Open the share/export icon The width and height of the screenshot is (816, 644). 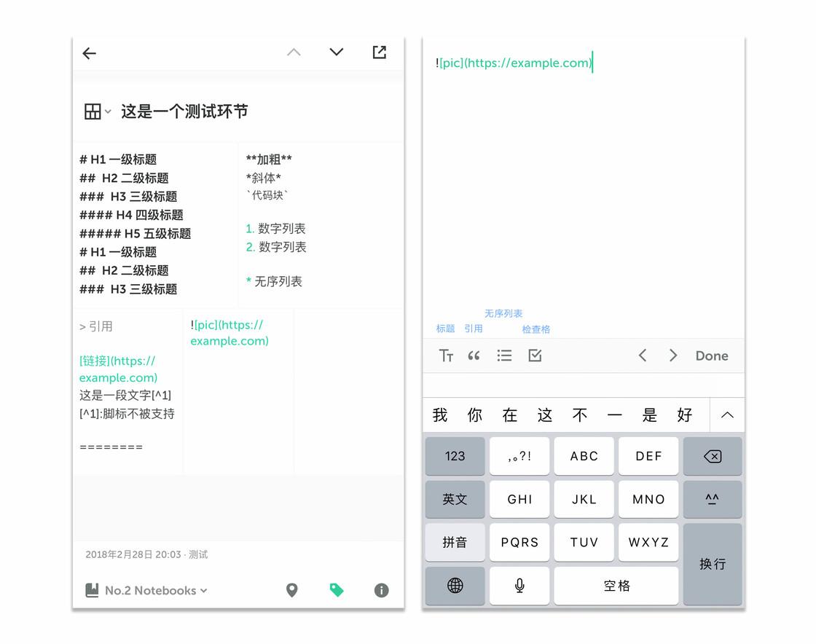coord(380,52)
